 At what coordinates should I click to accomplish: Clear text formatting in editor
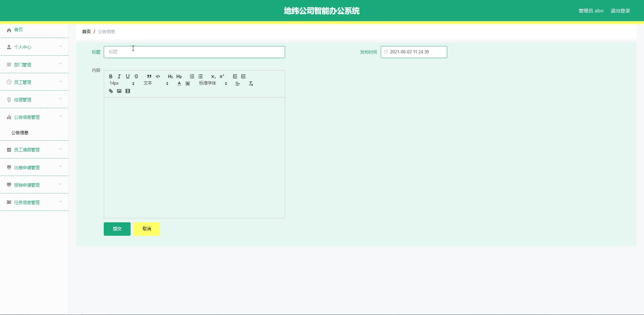[251, 84]
